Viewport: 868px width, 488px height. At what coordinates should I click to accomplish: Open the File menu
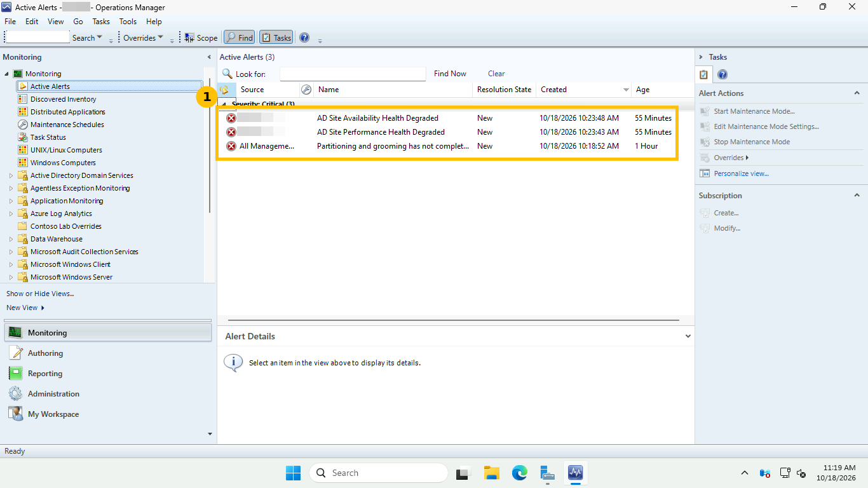10,22
